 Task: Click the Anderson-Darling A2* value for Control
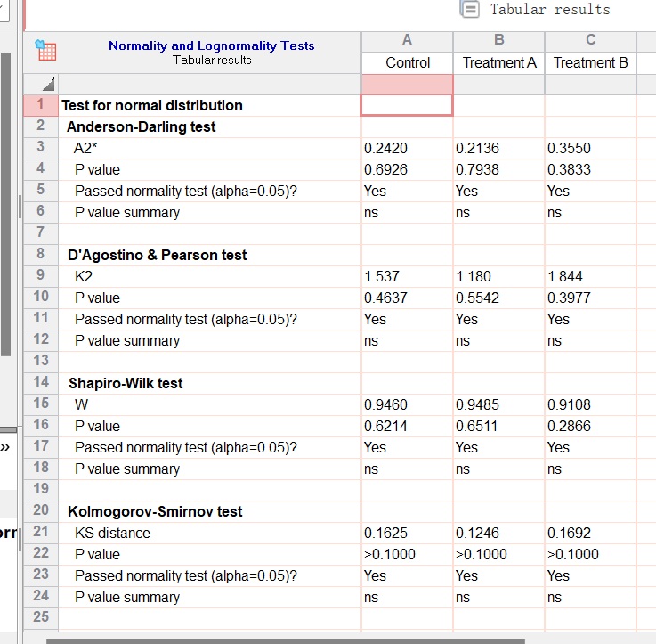click(x=385, y=148)
